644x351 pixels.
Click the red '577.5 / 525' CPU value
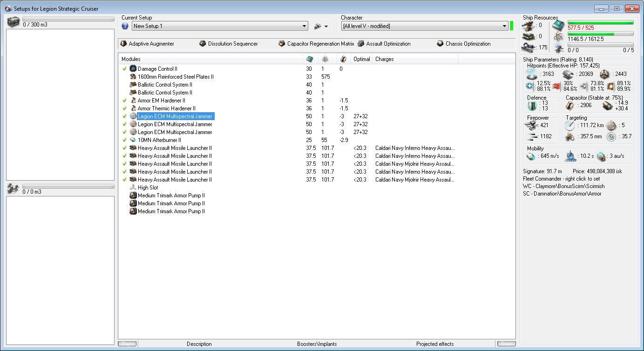(581, 28)
